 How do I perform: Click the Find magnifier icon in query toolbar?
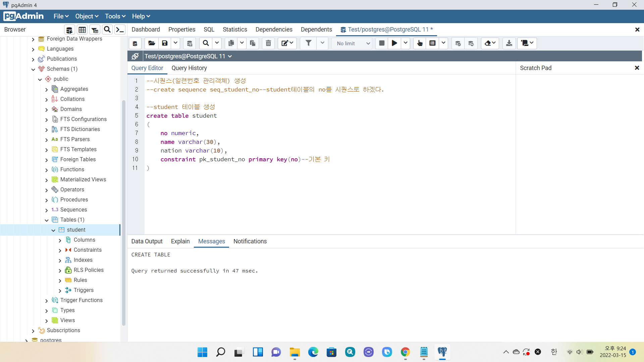click(x=206, y=43)
